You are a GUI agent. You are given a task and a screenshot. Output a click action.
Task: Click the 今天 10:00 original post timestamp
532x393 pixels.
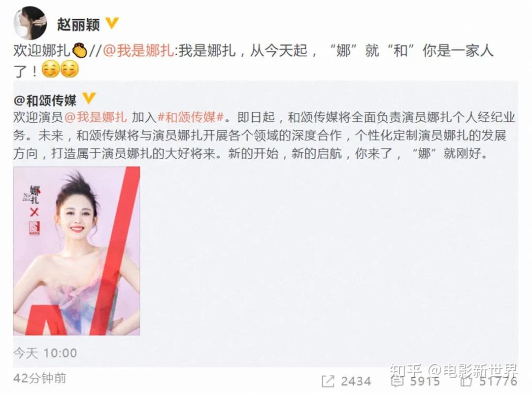tap(45, 353)
